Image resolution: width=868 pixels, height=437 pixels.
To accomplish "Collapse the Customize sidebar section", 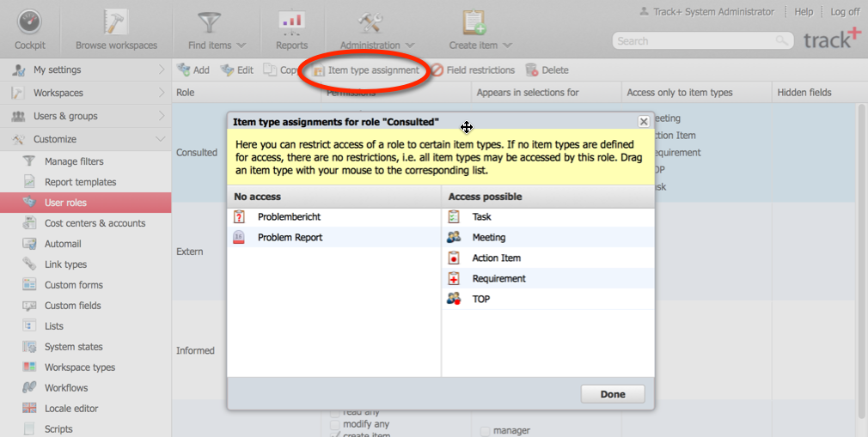I will [x=160, y=139].
